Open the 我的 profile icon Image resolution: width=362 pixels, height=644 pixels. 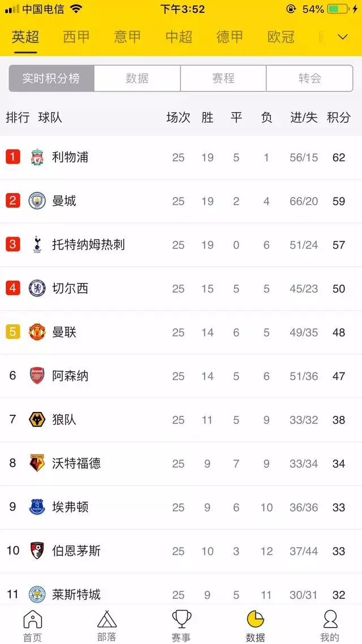pyautogui.click(x=330, y=619)
